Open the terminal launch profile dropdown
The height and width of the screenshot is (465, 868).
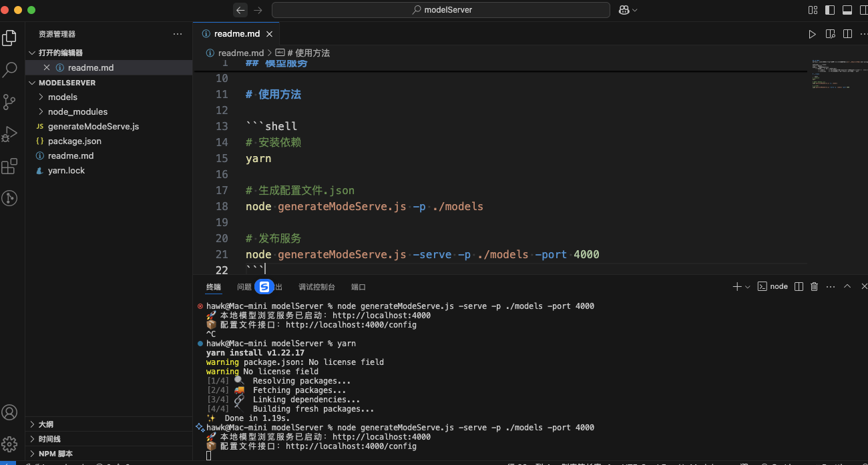coord(748,286)
